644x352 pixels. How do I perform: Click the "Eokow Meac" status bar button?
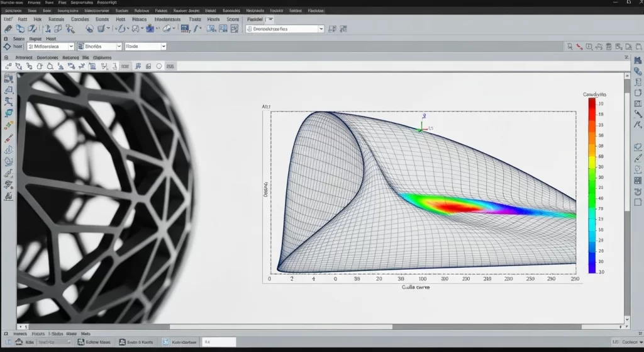(x=94, y=342)
